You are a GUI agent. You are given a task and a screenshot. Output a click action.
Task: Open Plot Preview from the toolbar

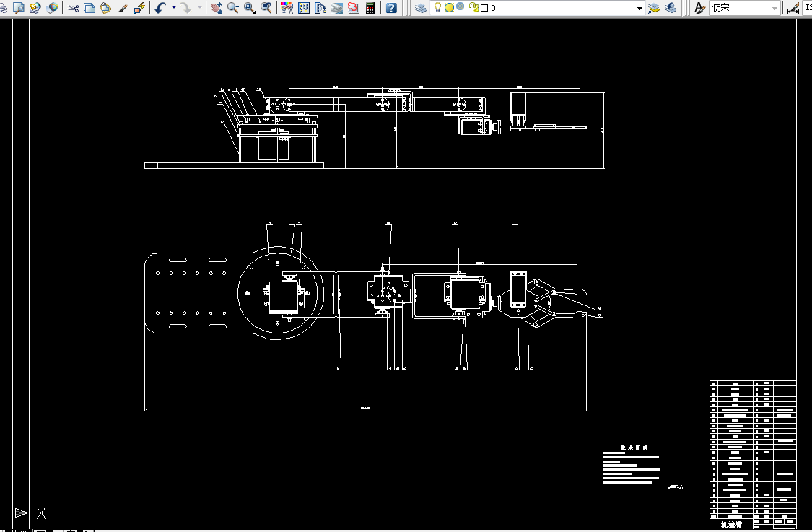click(x=19, y=8)
